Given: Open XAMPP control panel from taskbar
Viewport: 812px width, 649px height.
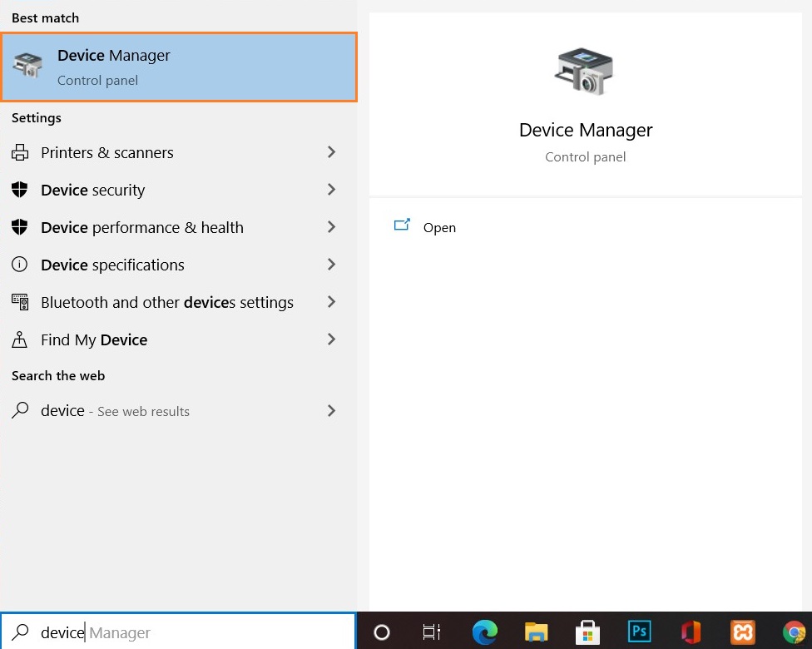Looking at the screenshot, I should (x=743, y=632).
